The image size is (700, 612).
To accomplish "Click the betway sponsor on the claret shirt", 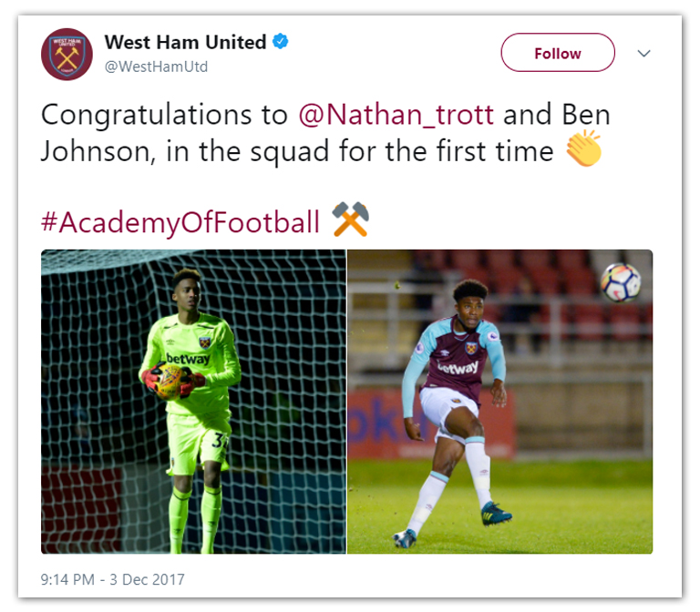I will coord(457,368).
